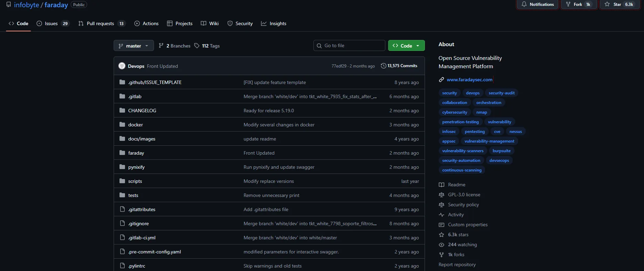Click the branches icon beside 2 Branches

tap(161, 46)
